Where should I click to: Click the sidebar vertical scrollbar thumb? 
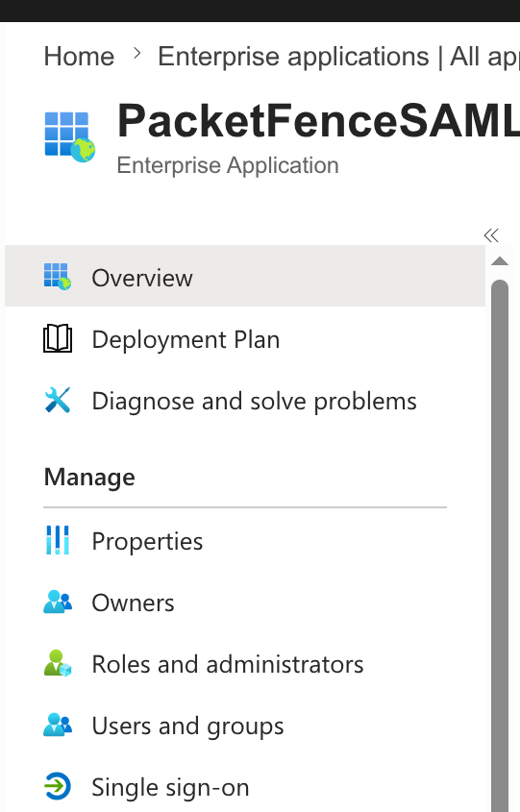tap(500, 546)
